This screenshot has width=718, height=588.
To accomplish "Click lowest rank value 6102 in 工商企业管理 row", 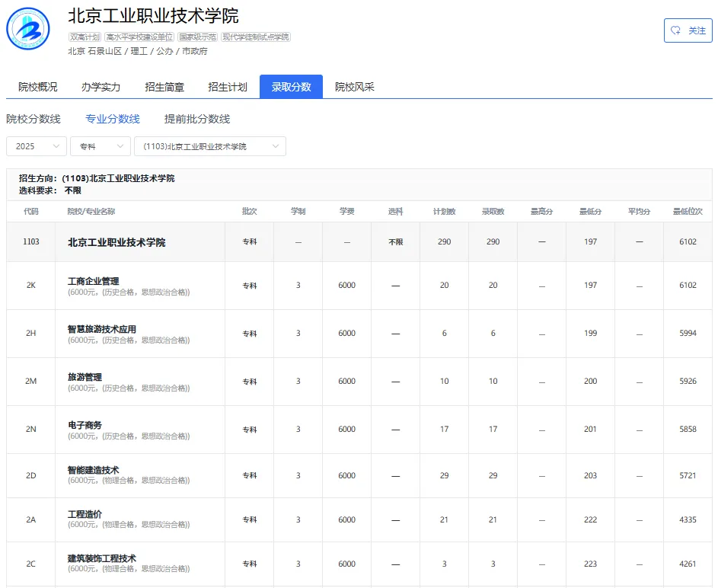I will pos(688,286).
